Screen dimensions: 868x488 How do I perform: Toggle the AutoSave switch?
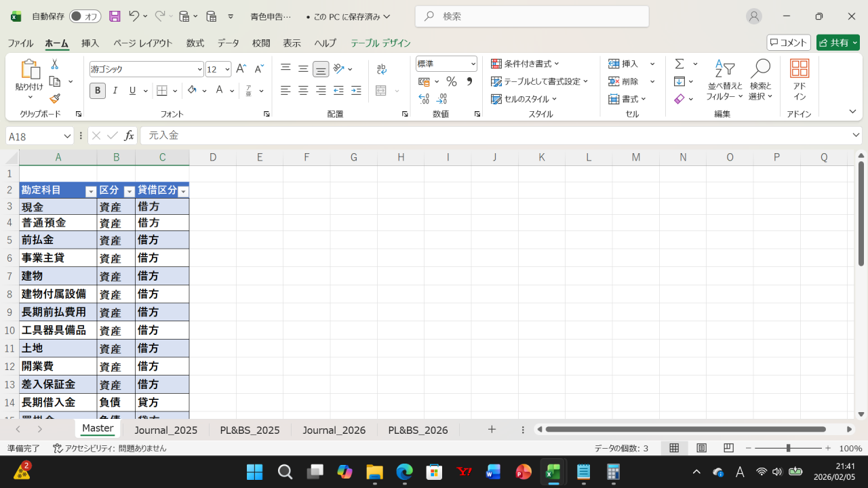point(84,16)
